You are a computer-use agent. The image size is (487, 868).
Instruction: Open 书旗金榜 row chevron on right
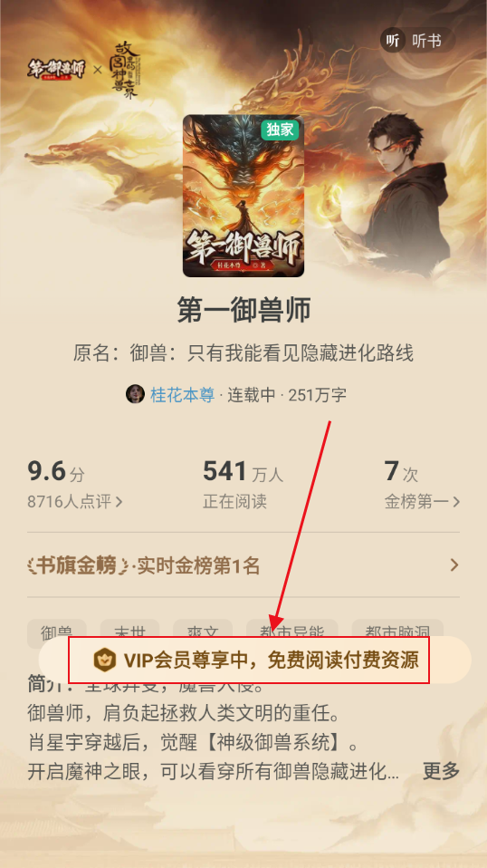(454, 565)
